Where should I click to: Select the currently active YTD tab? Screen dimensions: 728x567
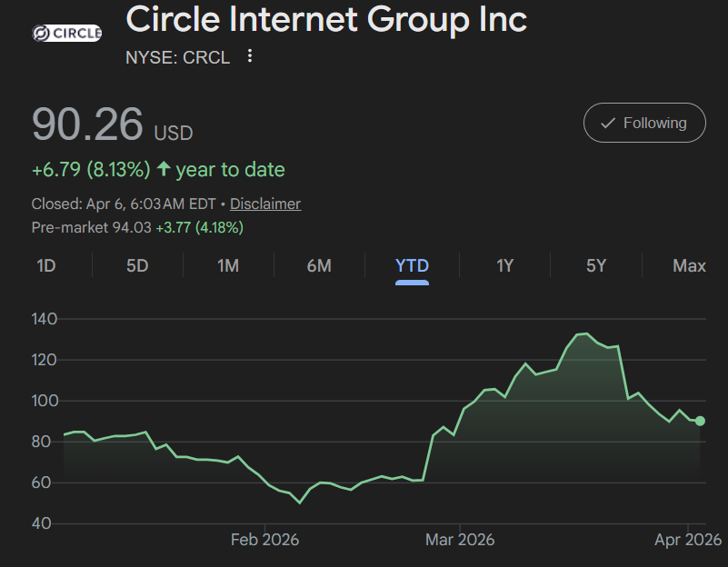click(x=413, y=265)
